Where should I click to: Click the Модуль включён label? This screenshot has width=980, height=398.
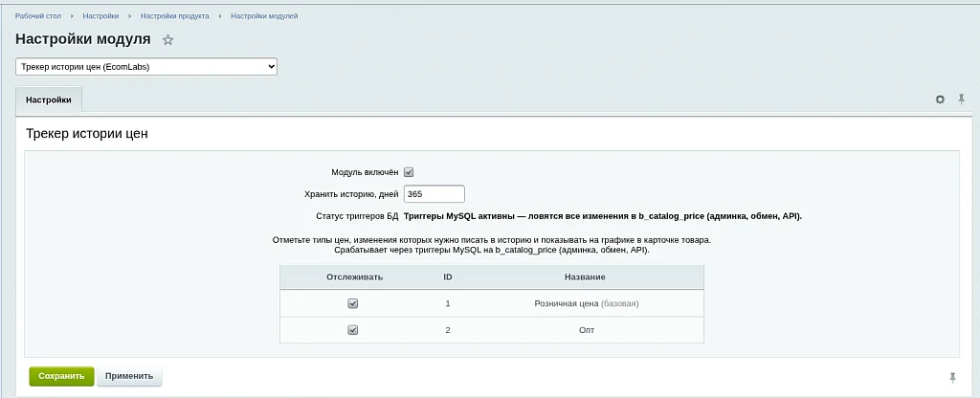[x=365, y=172]
